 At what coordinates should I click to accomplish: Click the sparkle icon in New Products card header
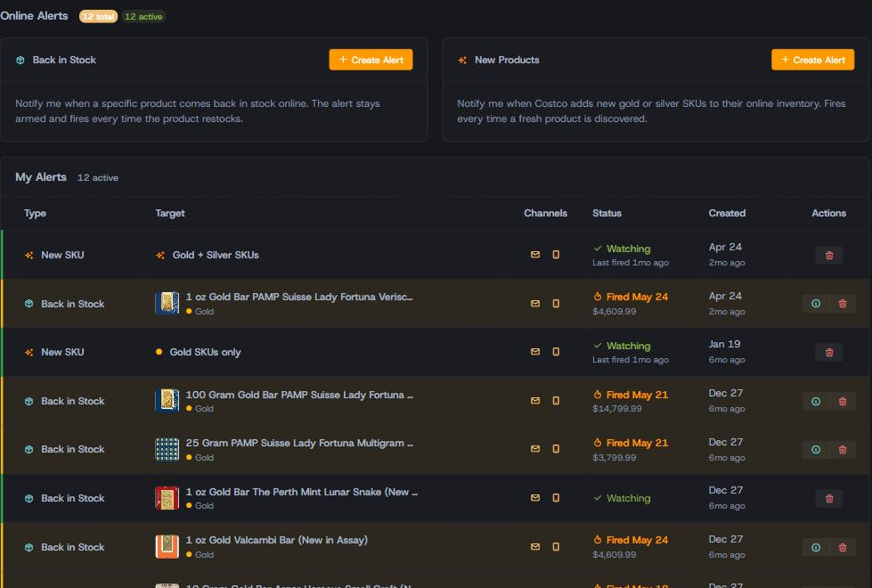coord(462,60)
